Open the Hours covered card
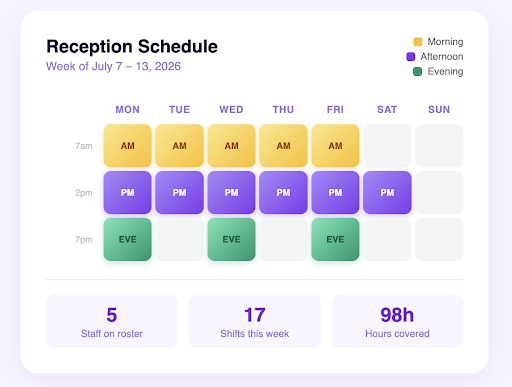This screenshot has height=387, width=512. [x=397, y=321]
